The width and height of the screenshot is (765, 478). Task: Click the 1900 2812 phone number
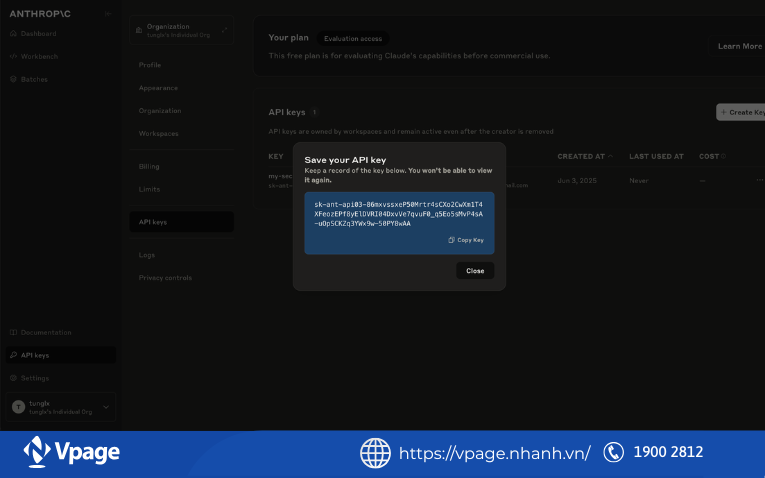[x=668, y=452]
